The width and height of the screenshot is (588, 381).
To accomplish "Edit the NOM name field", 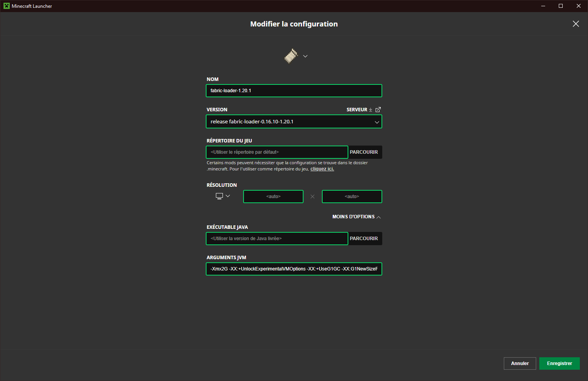I will (294, 91).
